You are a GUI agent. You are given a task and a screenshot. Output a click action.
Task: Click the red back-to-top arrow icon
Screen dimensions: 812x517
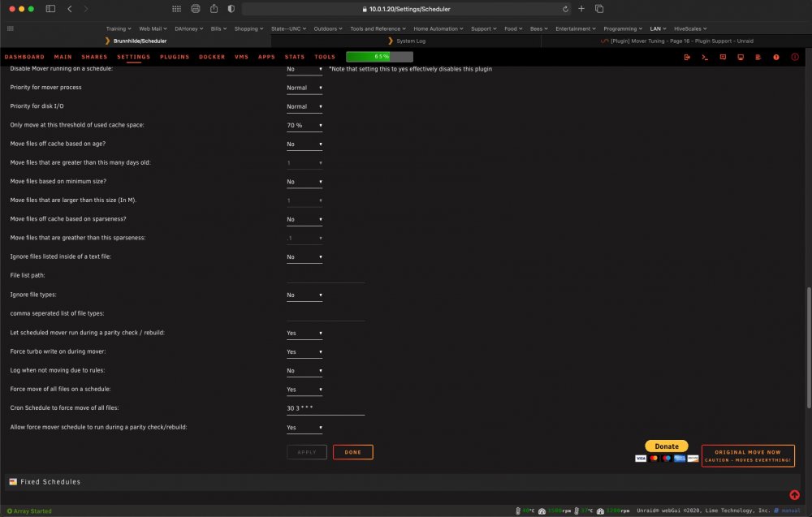point(794,495)
